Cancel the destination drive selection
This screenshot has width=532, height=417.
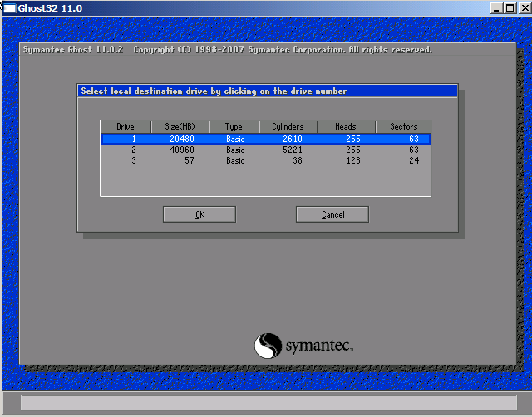click(x=332, y=214)
